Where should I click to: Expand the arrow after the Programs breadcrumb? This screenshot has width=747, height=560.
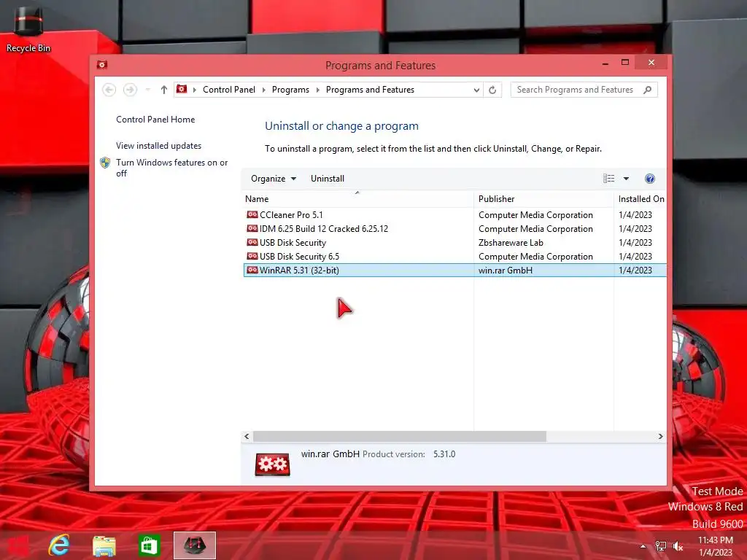318,90
